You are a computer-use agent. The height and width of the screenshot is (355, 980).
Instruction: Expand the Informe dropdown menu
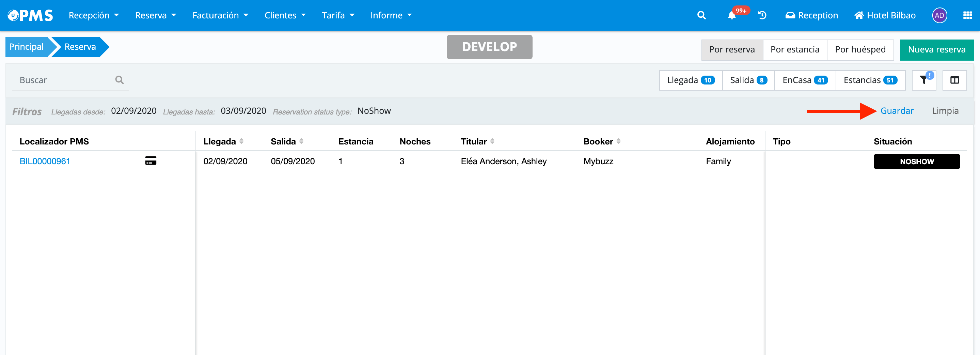[x=391, y=15]
